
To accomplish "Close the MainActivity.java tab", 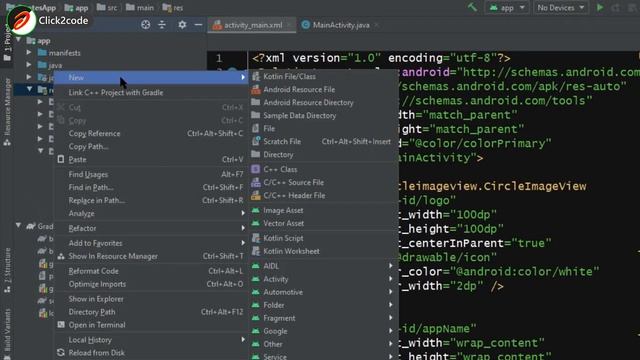I will tap(377, 25).
